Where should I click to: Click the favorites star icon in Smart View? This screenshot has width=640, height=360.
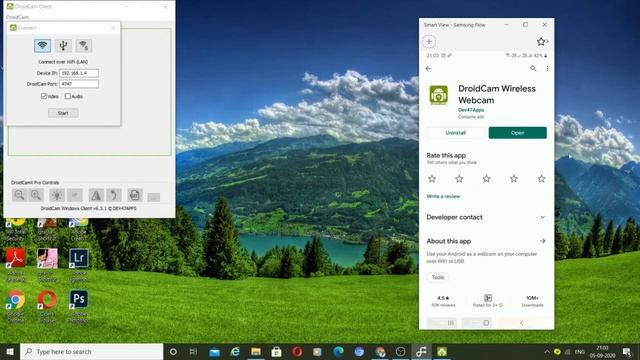pyautogui.click(x=541, y=41)
